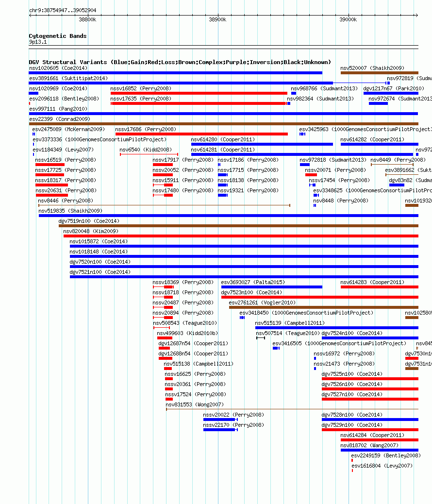Click the 9p13.1 band label
This screenshot has height=504, width=432.
[x=37, y=42]
